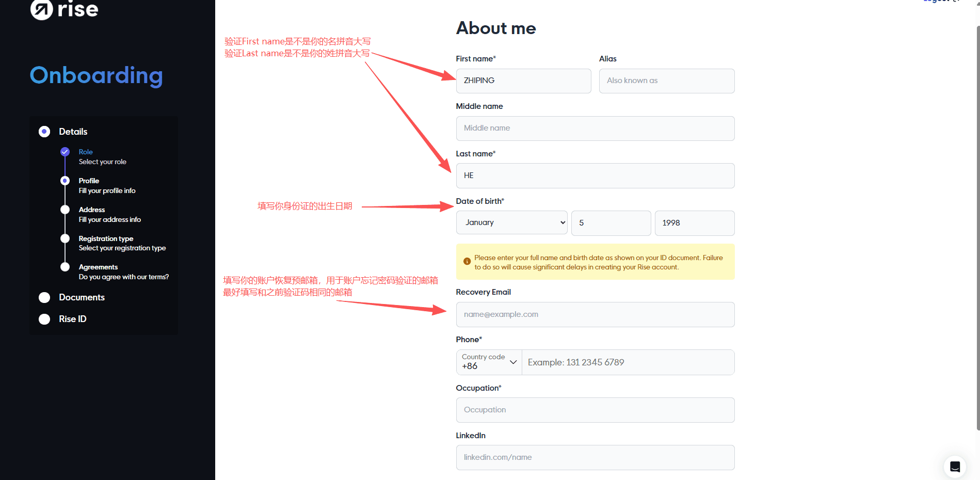Click the Registration type step circle

(x=65, y=238)
